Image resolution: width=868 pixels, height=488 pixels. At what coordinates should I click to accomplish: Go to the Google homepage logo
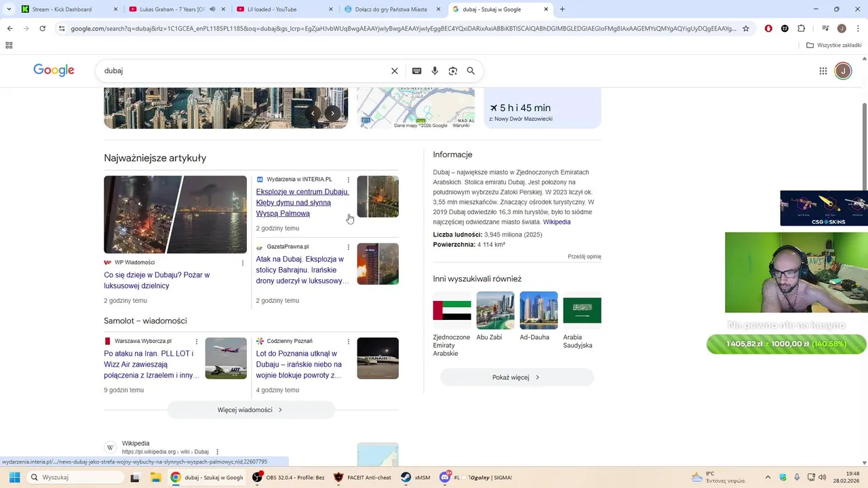54,70
